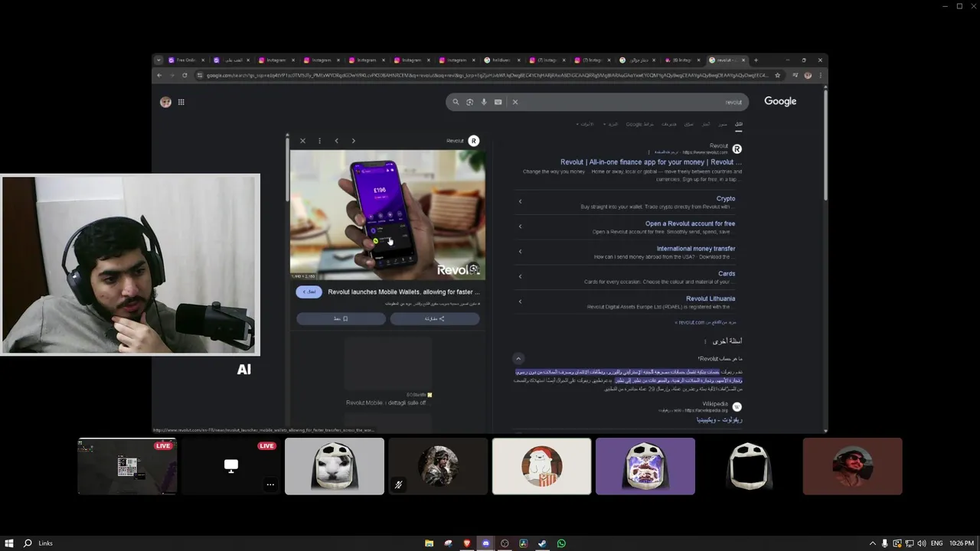Select the muted soldier avatar participant tile

pyautogui.click(x=438, y=466)
